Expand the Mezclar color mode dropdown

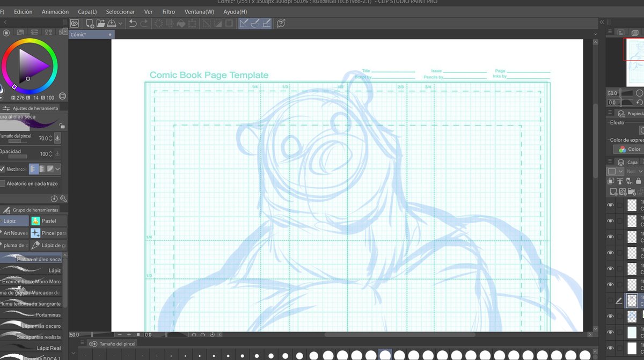point(58,169)
